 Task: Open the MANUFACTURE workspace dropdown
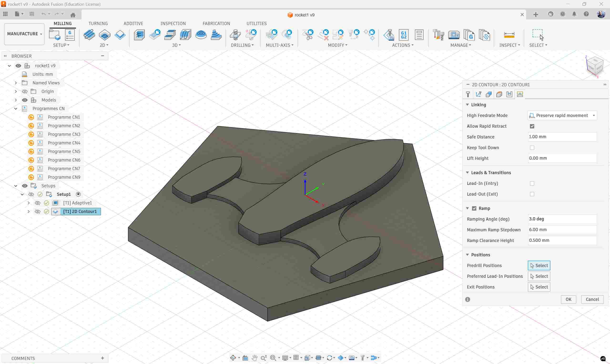click(x=24, y=34)
